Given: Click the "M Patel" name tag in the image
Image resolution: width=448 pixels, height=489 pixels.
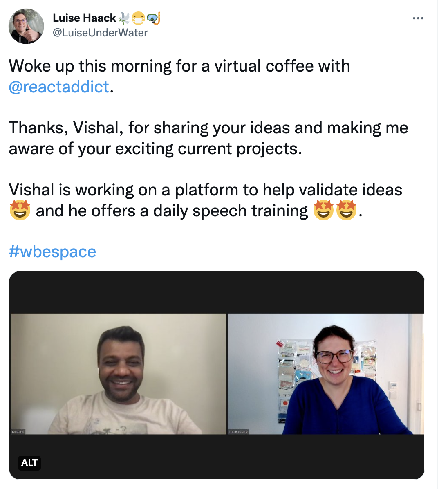Looking at the screenshot, I should [x=18, y=432].
